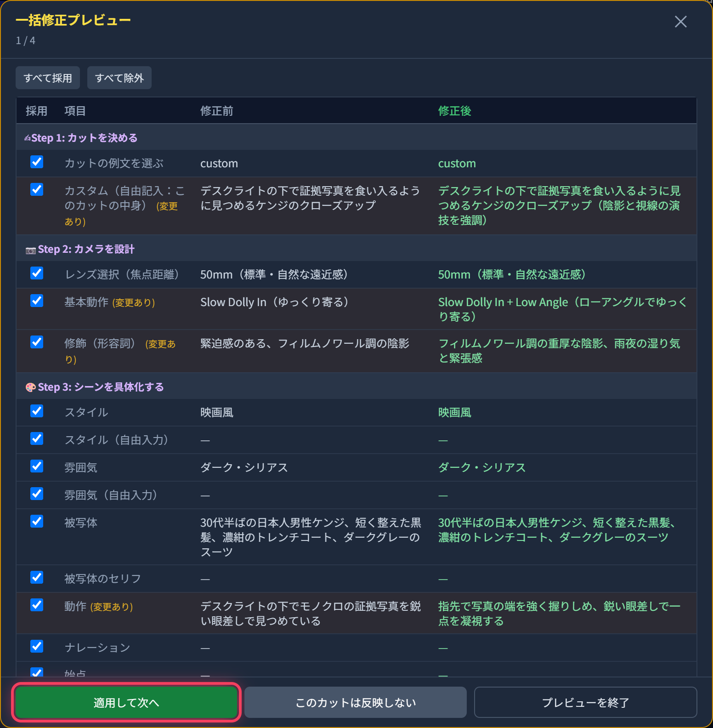Click the 指先で写真の端を強く握りしめ text
The image size is (713, 728).
point(515,606)
